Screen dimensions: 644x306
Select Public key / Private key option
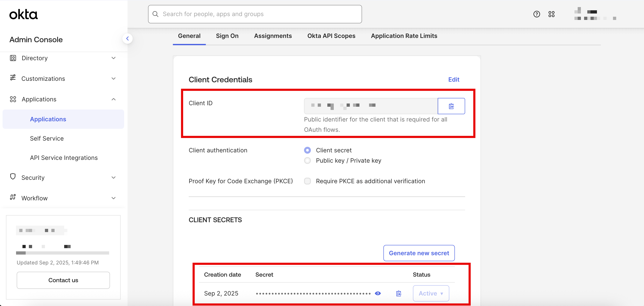coord(307,160)
